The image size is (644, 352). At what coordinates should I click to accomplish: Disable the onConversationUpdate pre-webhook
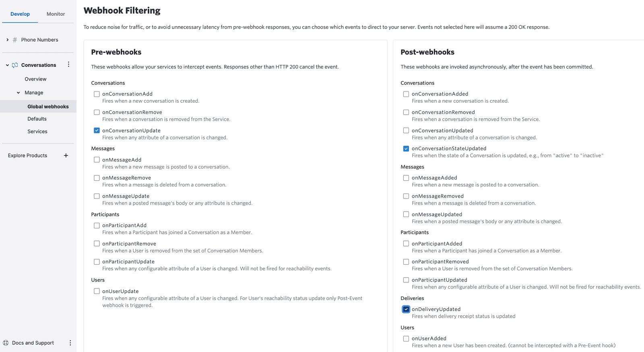(x=97, y=130)
